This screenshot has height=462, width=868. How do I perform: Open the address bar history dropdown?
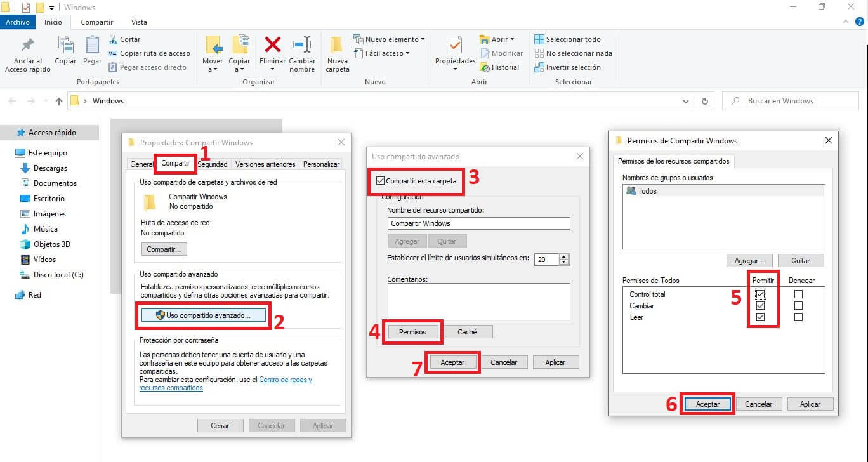(686, 101)
